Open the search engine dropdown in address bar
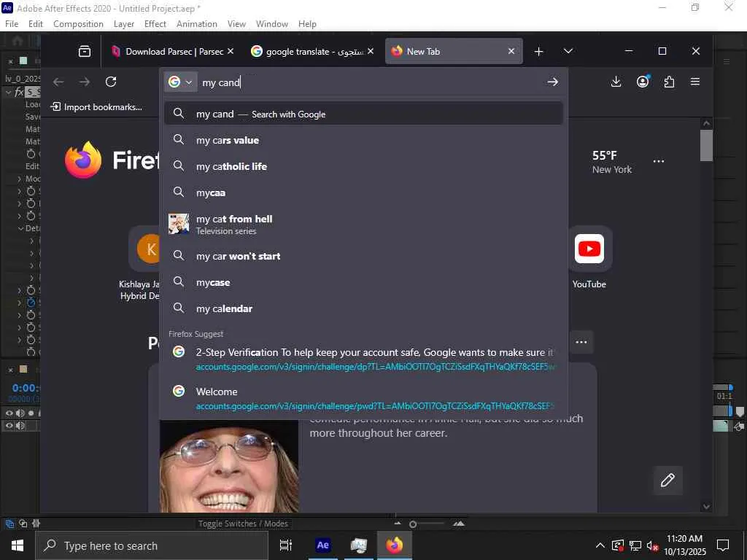 point(180,82)
